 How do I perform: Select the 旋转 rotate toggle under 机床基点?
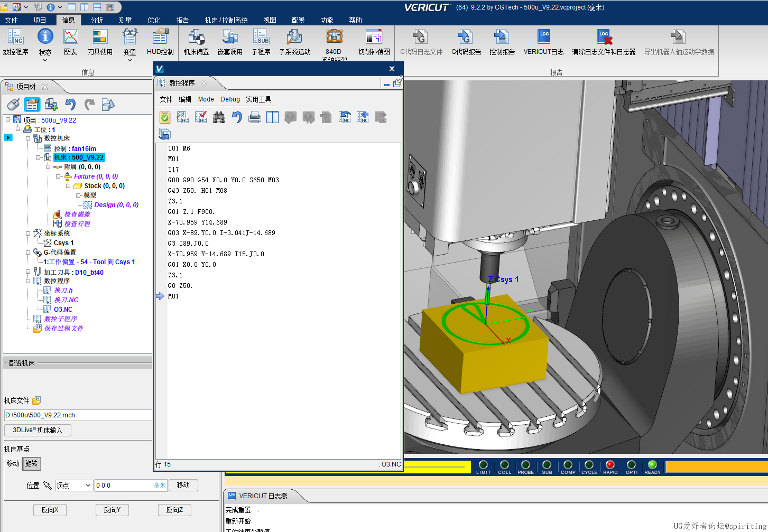tap(32, 464)
